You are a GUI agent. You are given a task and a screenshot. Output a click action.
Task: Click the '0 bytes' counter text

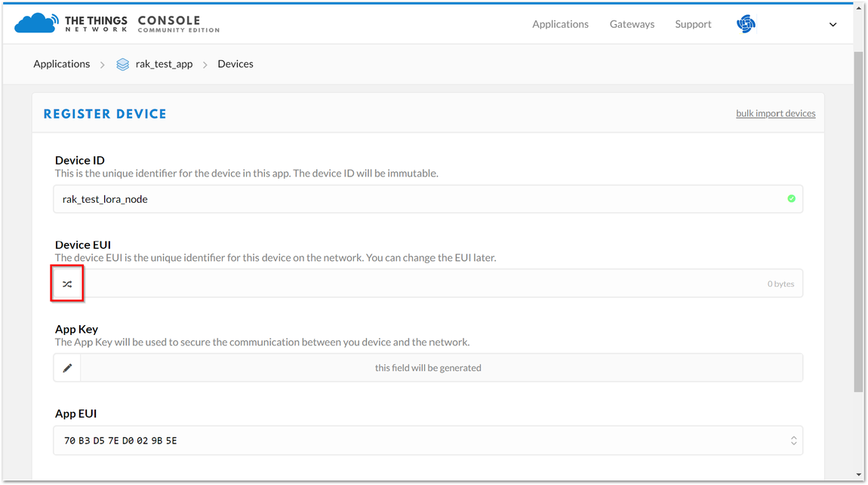(x=780, y=284)
